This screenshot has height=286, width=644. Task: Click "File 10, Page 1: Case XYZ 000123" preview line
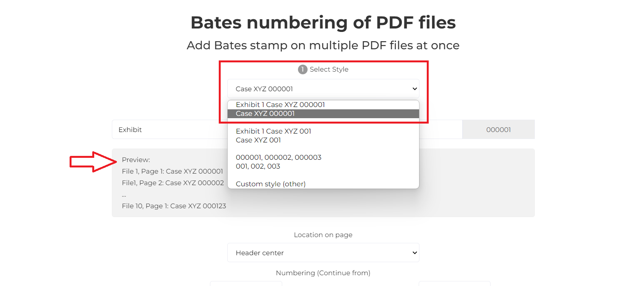[174, 206]
